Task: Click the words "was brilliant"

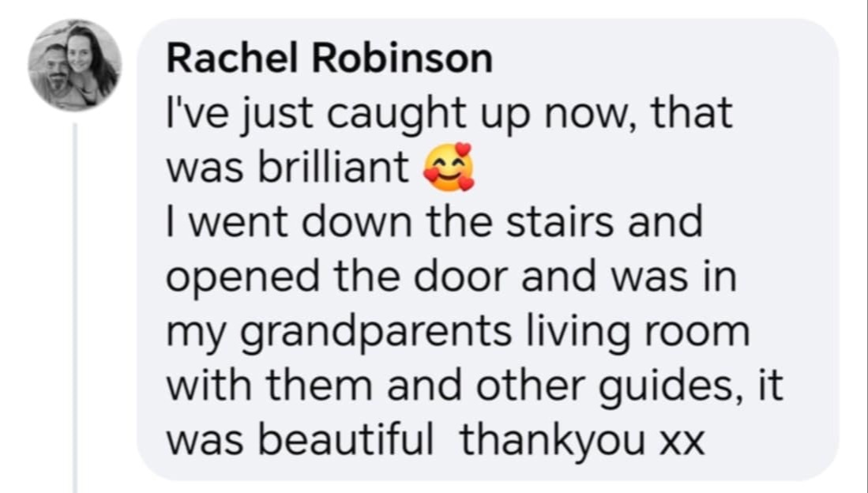Action: (287, 167)
